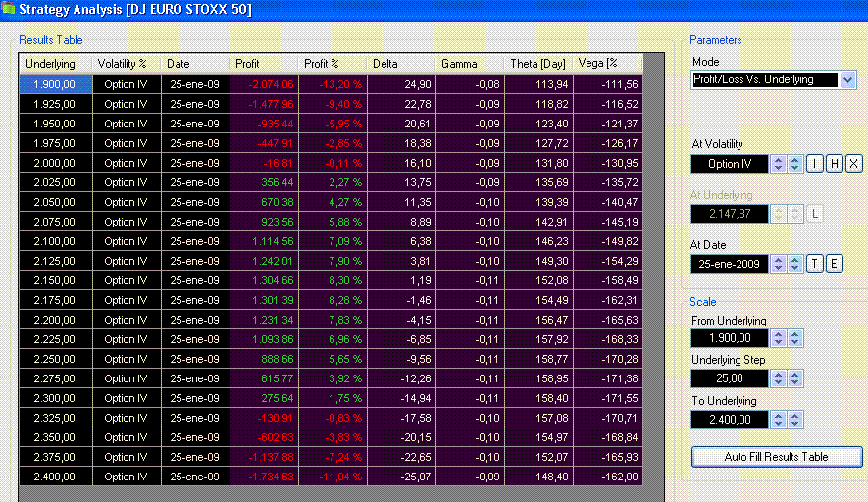Click profit percent 8,28 %
This screenshot has width=868, height=502.
pyautogui.click(x=332, y=300)
